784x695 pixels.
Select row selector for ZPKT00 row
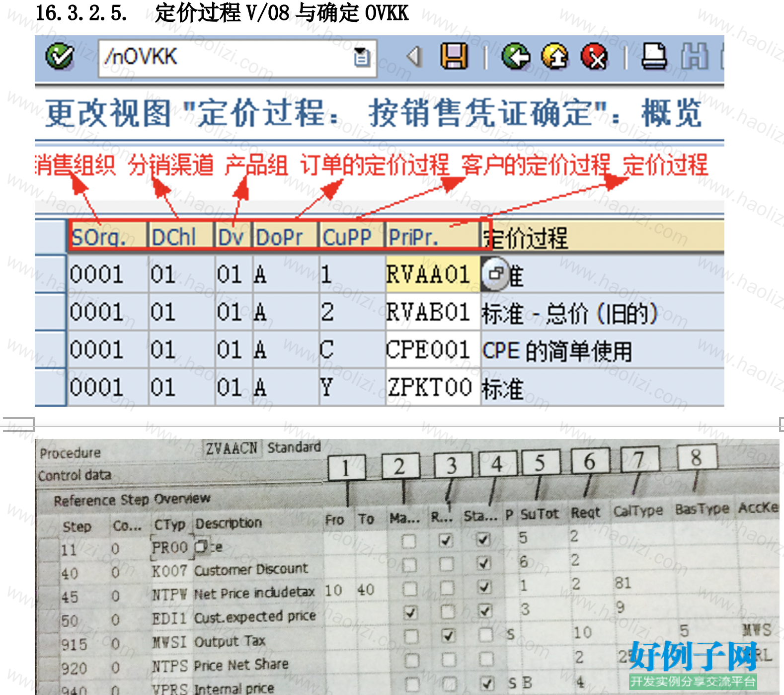tap(50, 387)
